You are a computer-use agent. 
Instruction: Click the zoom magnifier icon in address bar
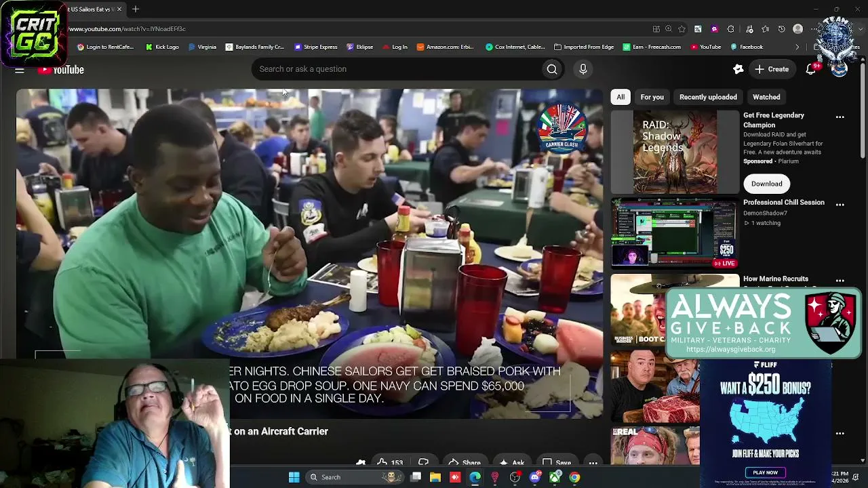(x=669, y=29)
